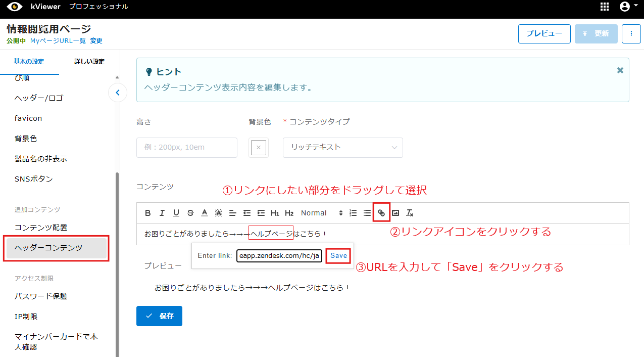
Task: Open the コンテンツタイプ dropdown
Action: coord(342,148)
